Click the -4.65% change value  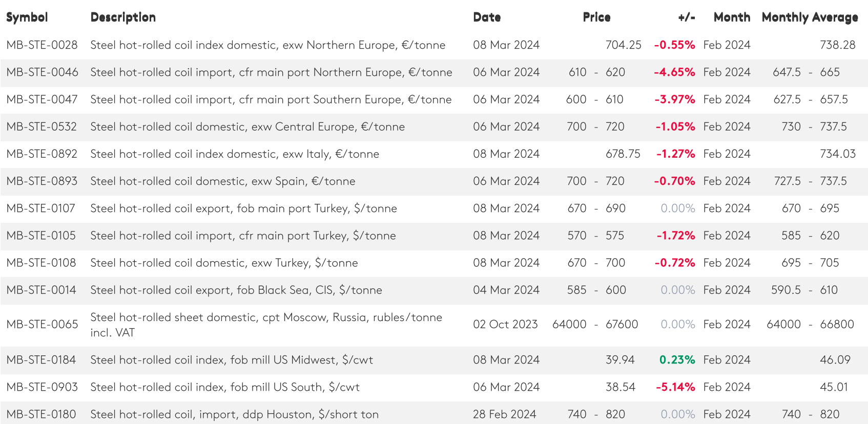674,72
